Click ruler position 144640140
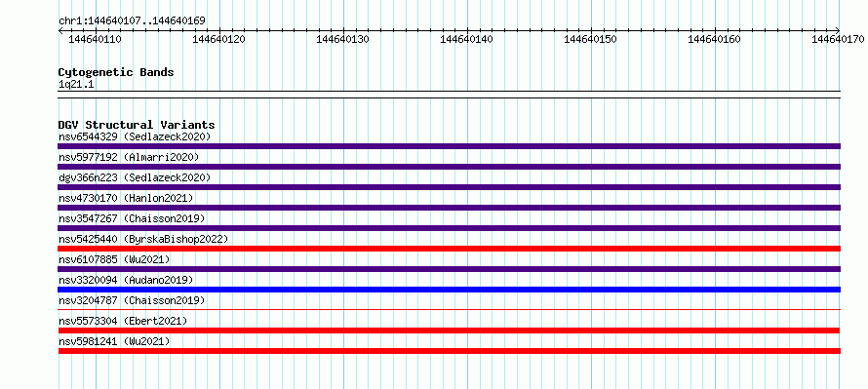Viewport: 868px width, 389px height. click(x=466, y=39)
